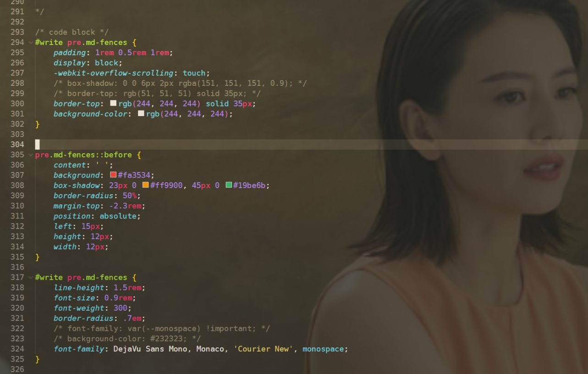Click line number 293 in the gutter
588x374 pixels.
click(x=17, y=32)
